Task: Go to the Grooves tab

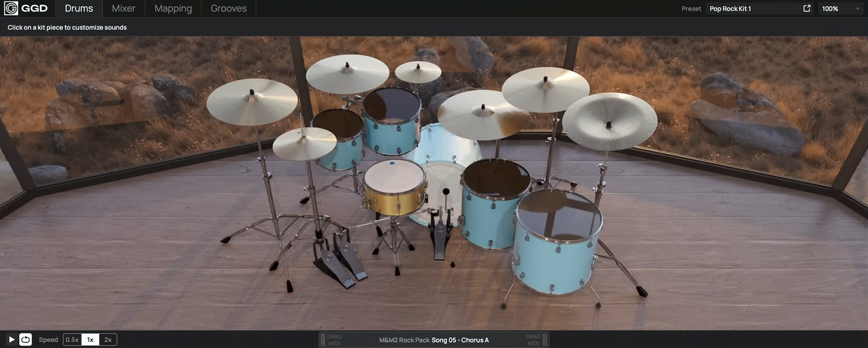Action: tap(229, 9)
